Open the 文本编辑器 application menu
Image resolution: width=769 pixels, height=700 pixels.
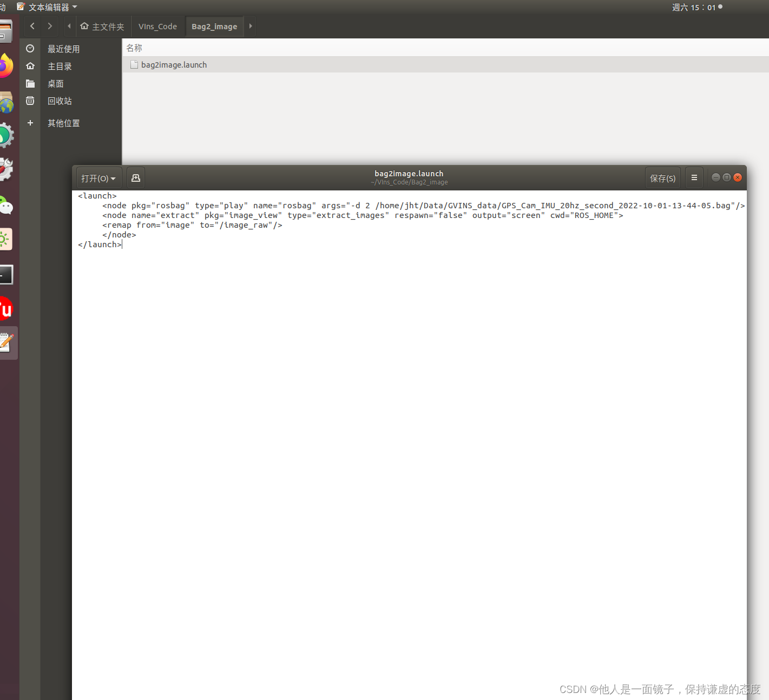point(50,7)
